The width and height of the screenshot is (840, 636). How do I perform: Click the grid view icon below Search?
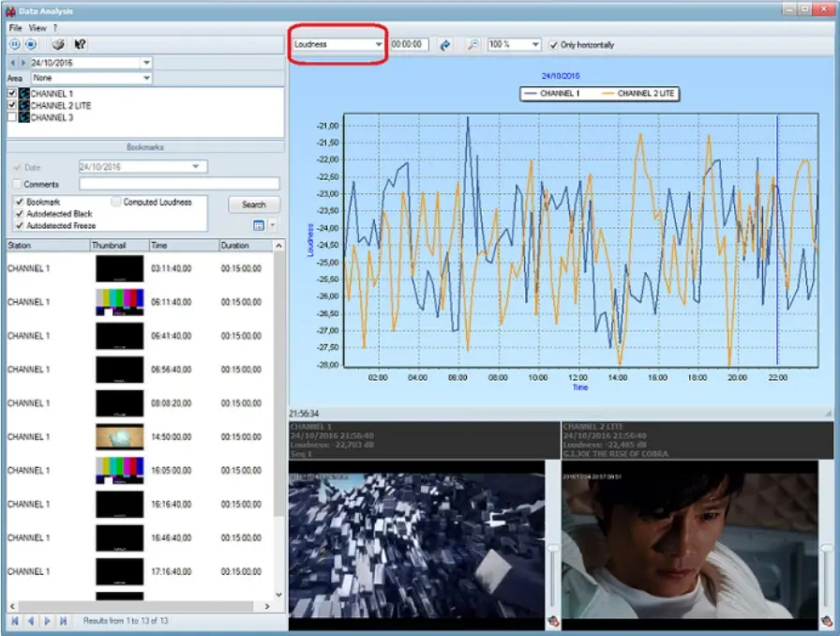point(259,225)
